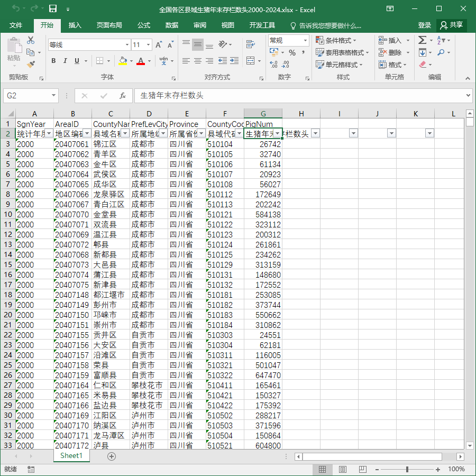The image size is (476, 476).
Task: Open the 统计年度 filter dropdown in column A
Action: coord(49,133)
